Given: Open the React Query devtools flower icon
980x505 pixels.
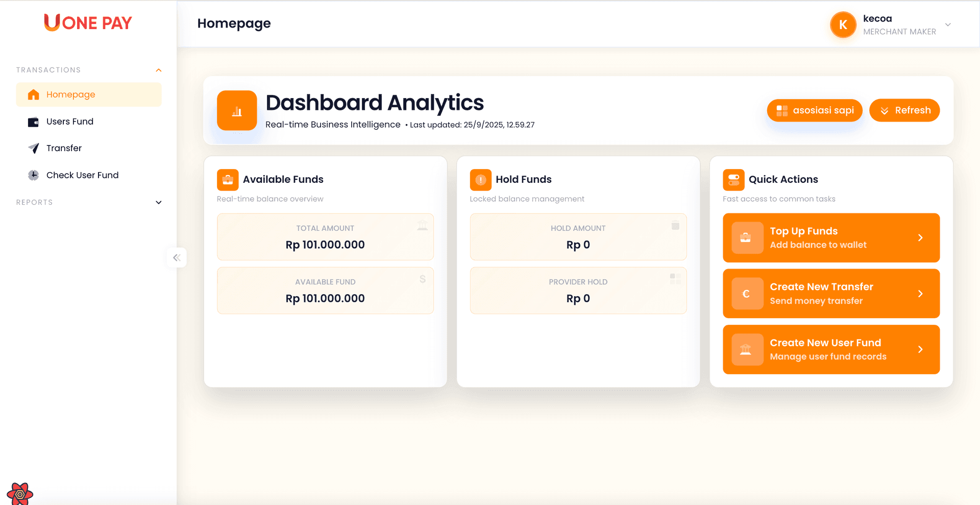Looking at the screenshot, I should tap(20, 494).
